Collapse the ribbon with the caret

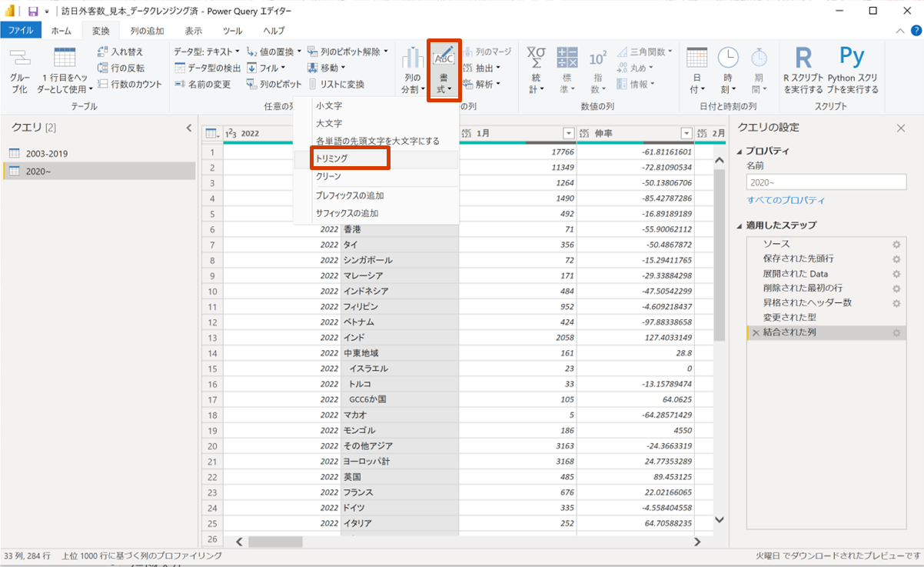pyautogui.click(x=901, y=31)
